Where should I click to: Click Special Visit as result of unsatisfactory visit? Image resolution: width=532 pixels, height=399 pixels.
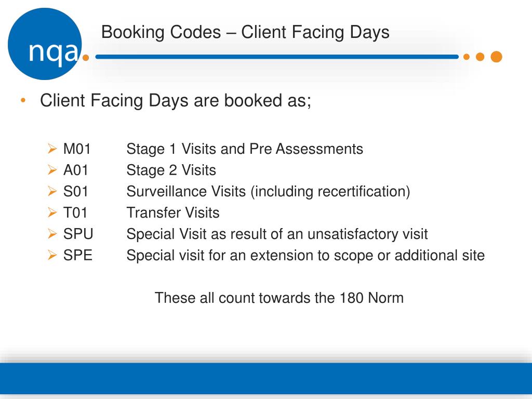[277, 234]
